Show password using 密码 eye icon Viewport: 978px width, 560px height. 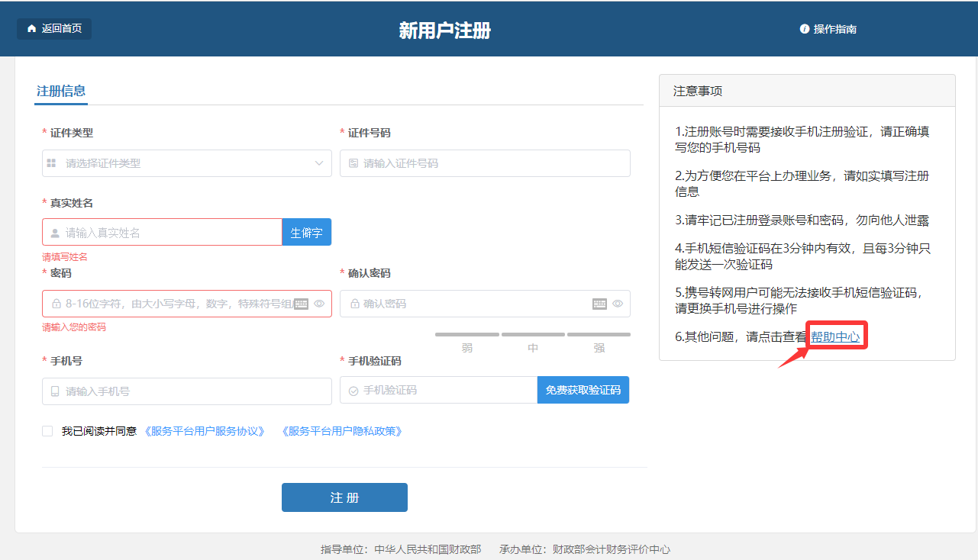click(319, 304)
